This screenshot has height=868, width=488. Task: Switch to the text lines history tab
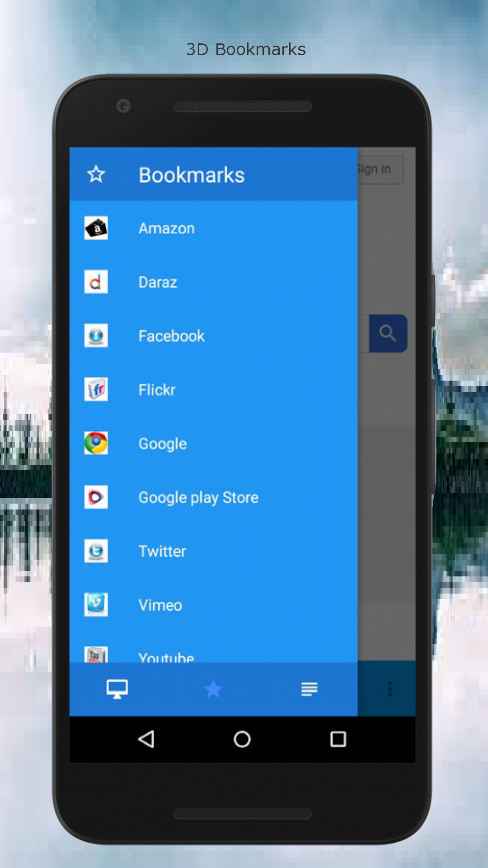tap(310, 689)
